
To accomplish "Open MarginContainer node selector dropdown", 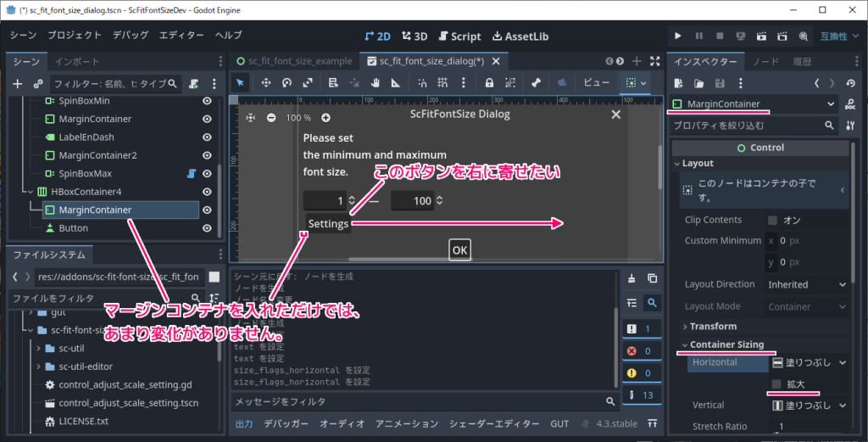I will 754,104.
